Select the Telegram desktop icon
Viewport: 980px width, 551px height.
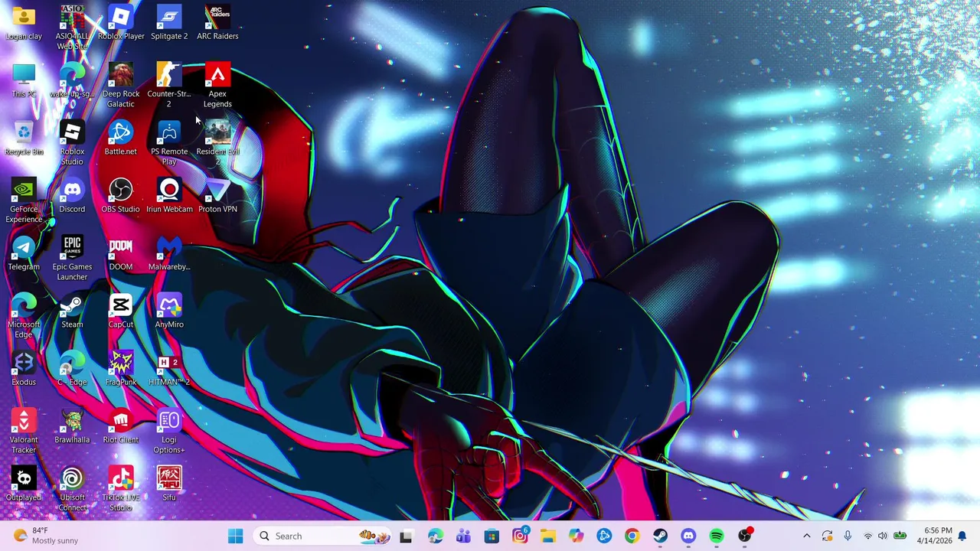[x=24, y=254]
